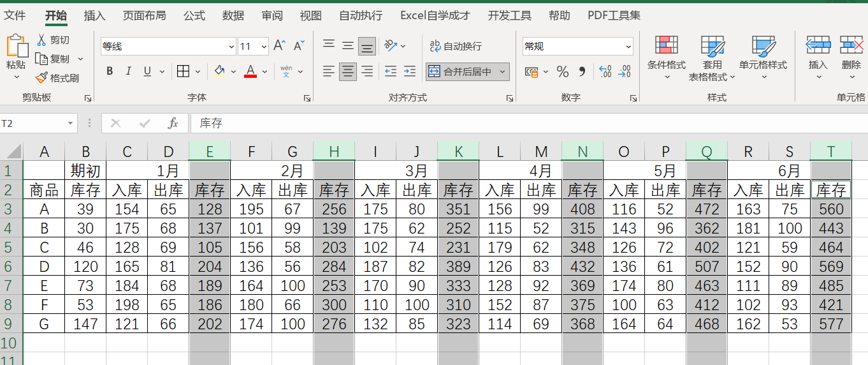Apply comma style

click(x=581, y=71)
